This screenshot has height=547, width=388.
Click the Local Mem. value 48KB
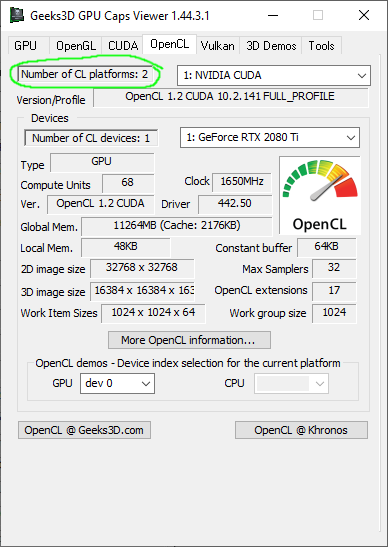[126, 247]
